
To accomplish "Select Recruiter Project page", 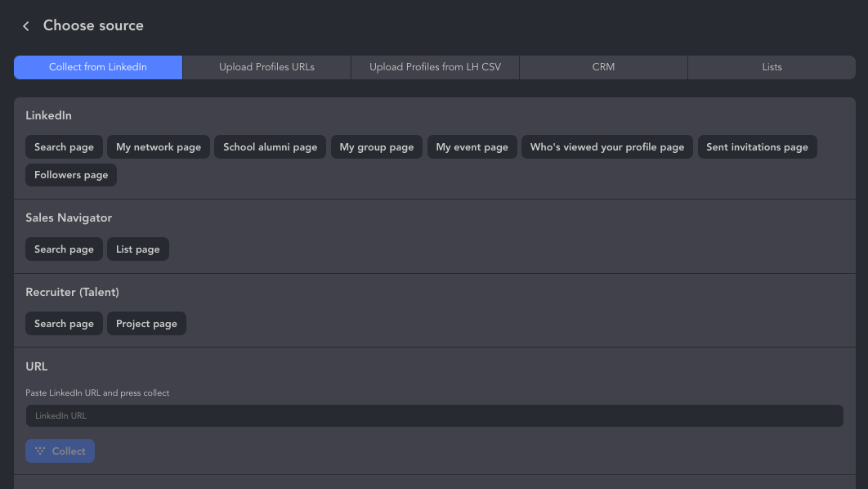I will tap(146, 324).
